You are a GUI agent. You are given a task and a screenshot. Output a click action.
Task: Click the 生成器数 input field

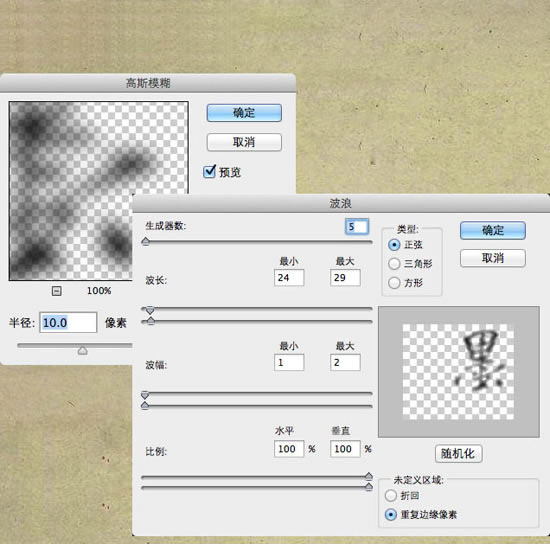357,227
